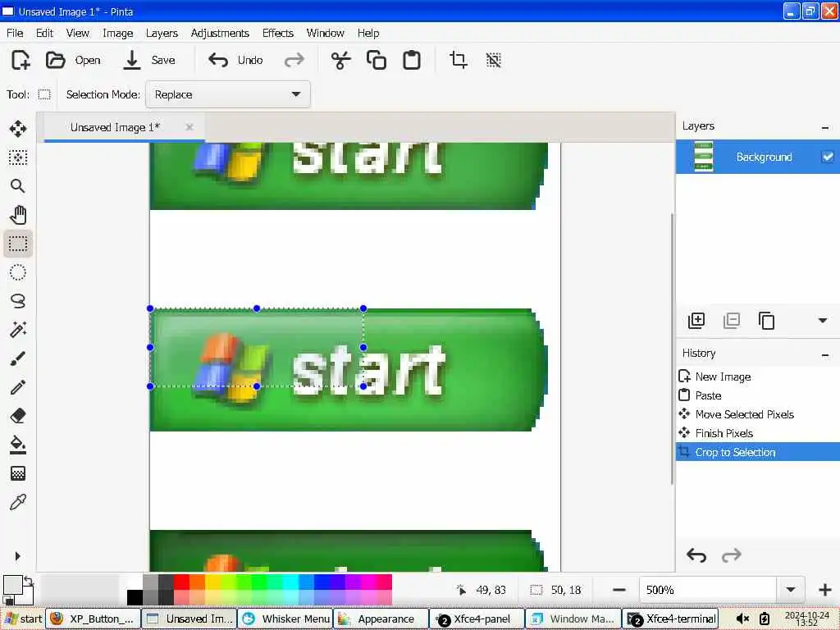Switch to Whisker Menu taskbar window
This screenshot has width=840, height=630.
pyautogui.click(x=285, y=619)
